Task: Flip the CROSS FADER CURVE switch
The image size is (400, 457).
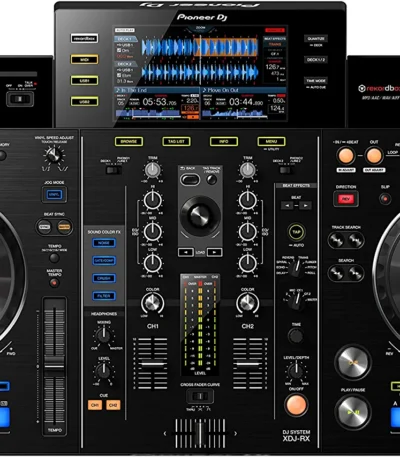Action: 200,396
